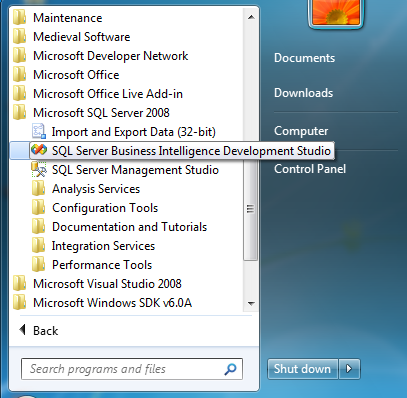
Task: Open Control Panel from the right pane
Action: point(310,169)
